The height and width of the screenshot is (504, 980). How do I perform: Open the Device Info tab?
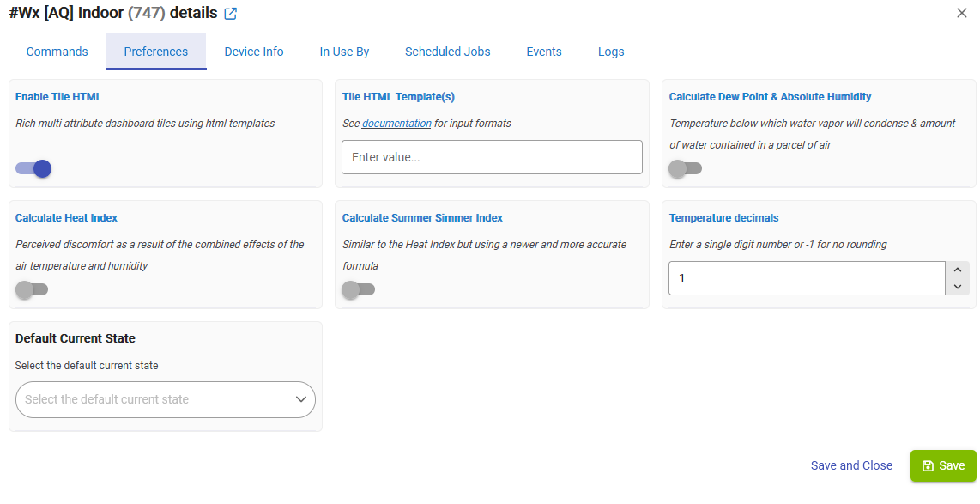[x=254, y=52]
